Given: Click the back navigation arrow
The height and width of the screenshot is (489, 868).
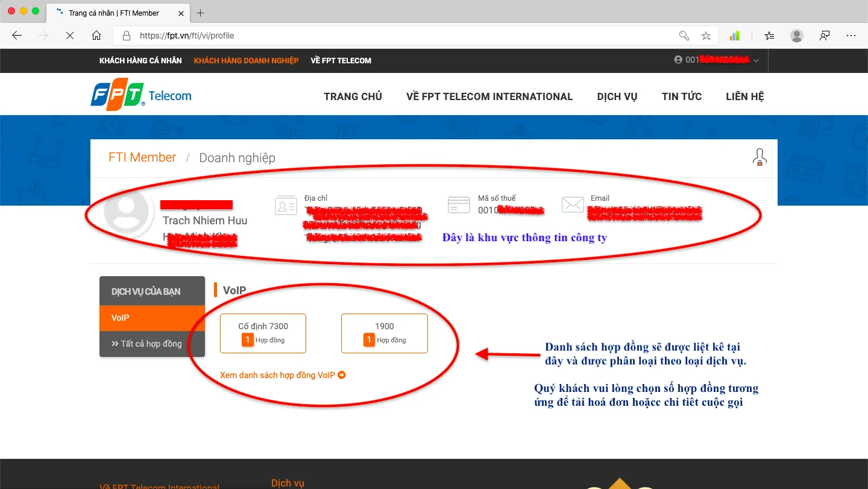Looking at the screenshot, I should 17,36.
